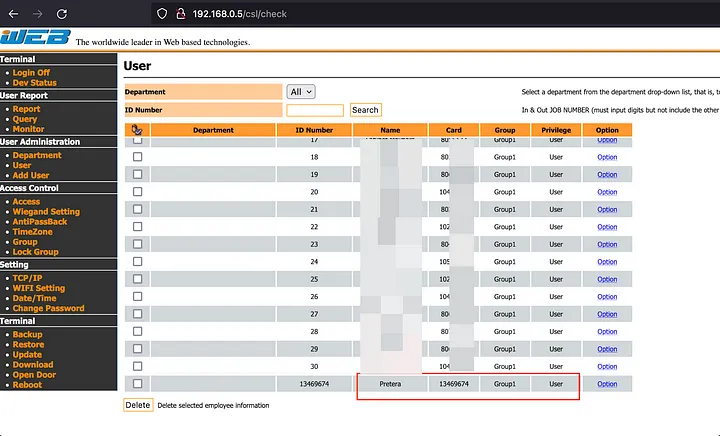Viewport: 720px width, 436px height.
Task: Click the Delete button below the table
Action: [138, 405]
